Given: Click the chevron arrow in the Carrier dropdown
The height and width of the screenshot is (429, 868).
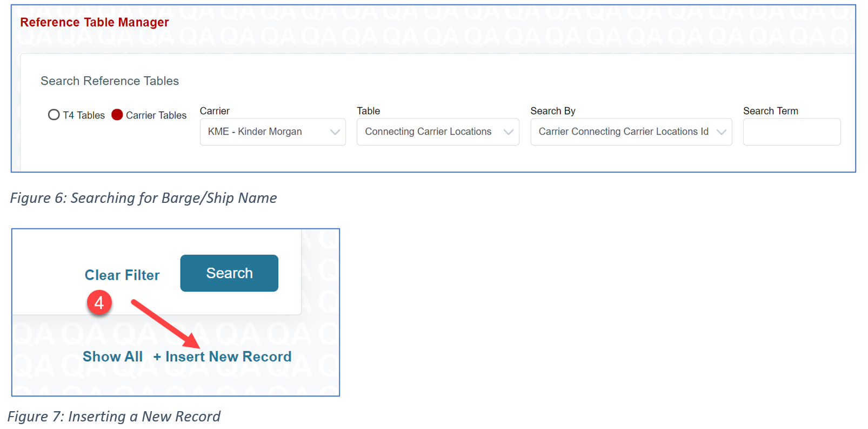Looking at the screenshot, I should point(335,132).
